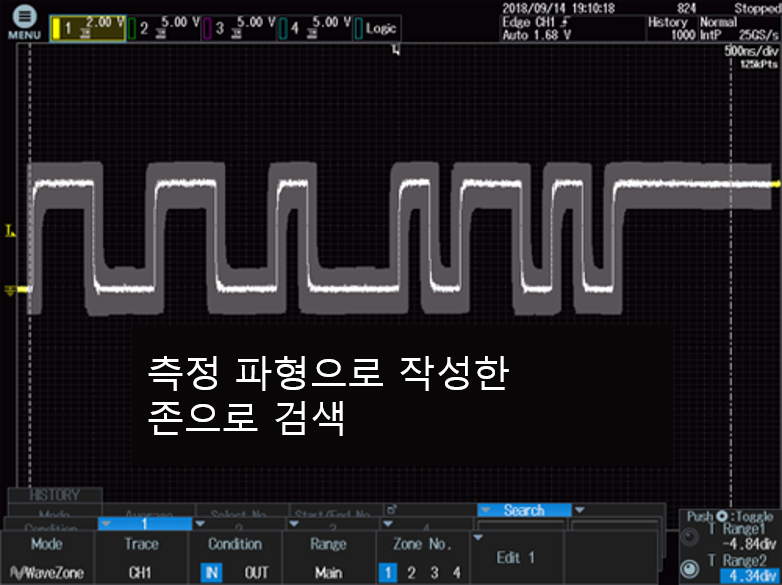This screenshot has height=585, width=782.
Task: Set Condition to IN
Action: point(211,573)
